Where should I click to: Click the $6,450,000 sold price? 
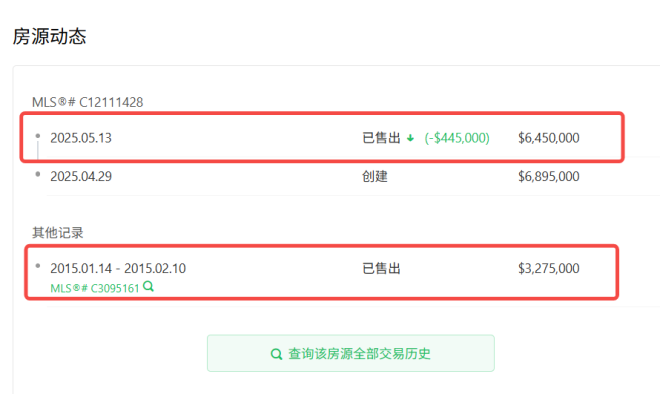[548, 138]
